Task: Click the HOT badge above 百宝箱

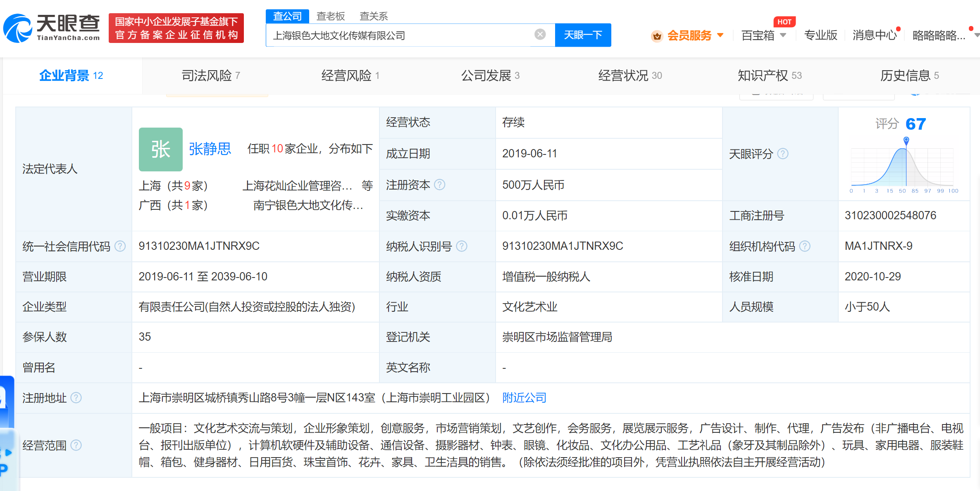Action: pos(784,22)
